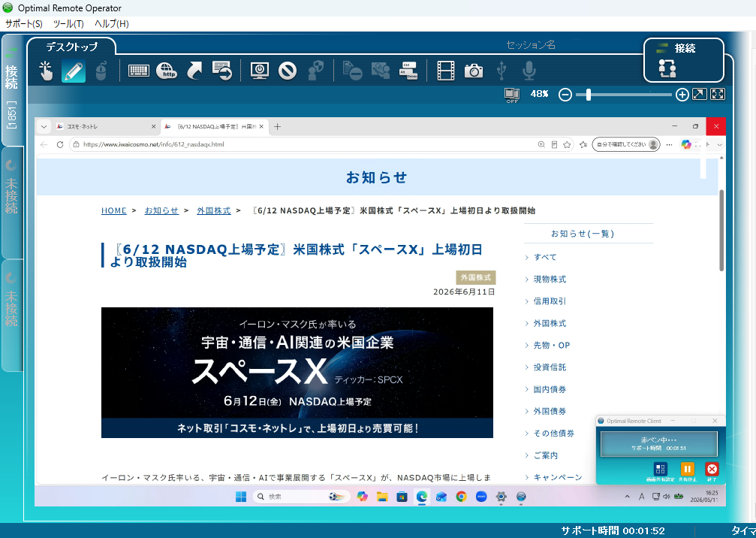This screenshot has width=756, height=538.
Task: Click the Ctrl Alt Delete send icon
Action: tap(409, 71)
